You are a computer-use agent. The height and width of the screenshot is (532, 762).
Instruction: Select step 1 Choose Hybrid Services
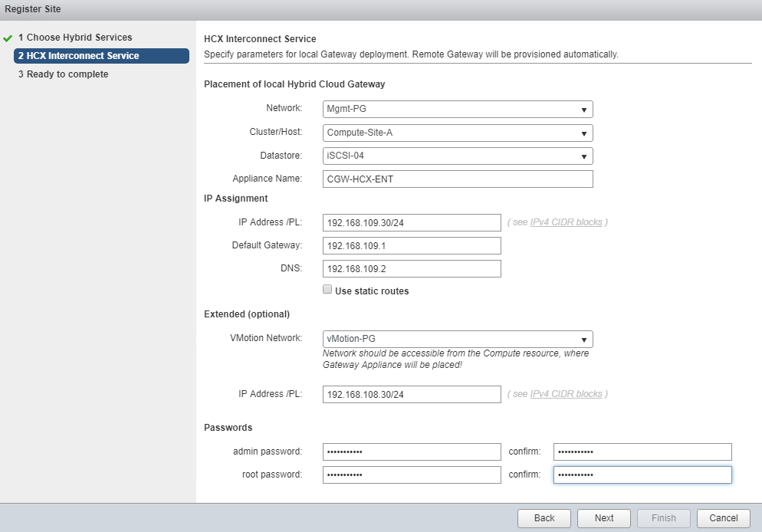(75, 38)
